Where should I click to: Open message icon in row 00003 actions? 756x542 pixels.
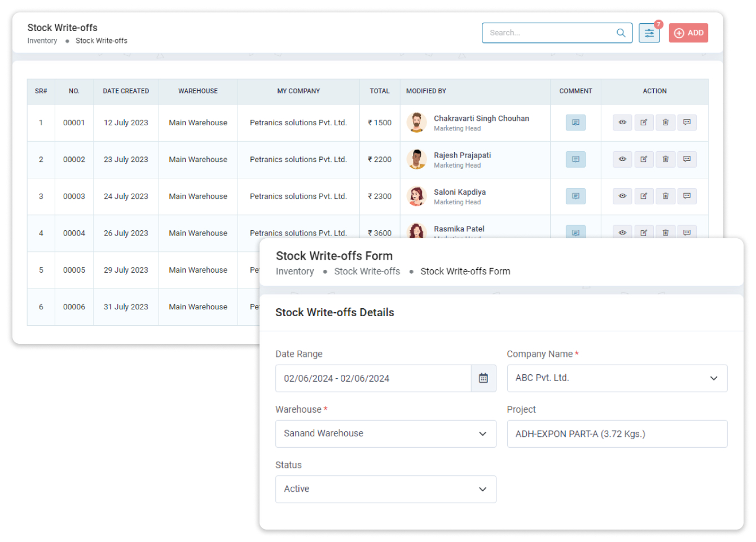point(687,196)
